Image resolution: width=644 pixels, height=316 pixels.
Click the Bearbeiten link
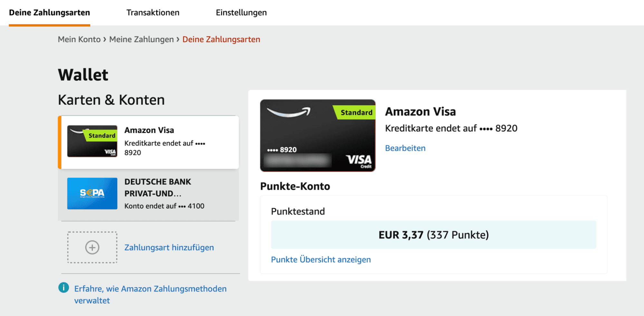pyautogui.click(x=405, y=148)
